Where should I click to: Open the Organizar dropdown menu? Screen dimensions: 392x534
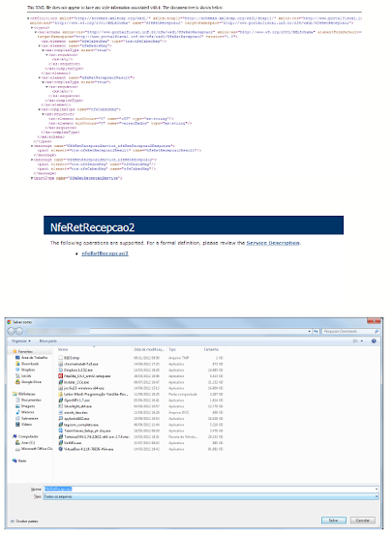point(21,341)
